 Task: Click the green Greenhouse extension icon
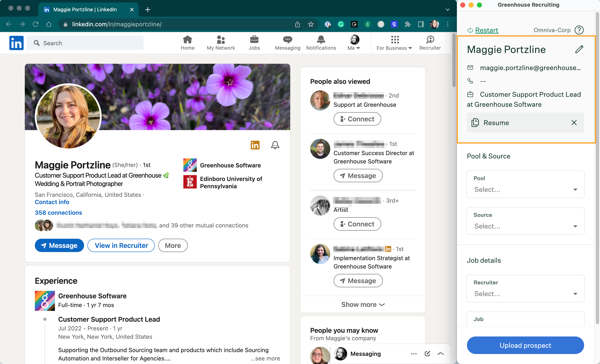click(x=367, y=24)
